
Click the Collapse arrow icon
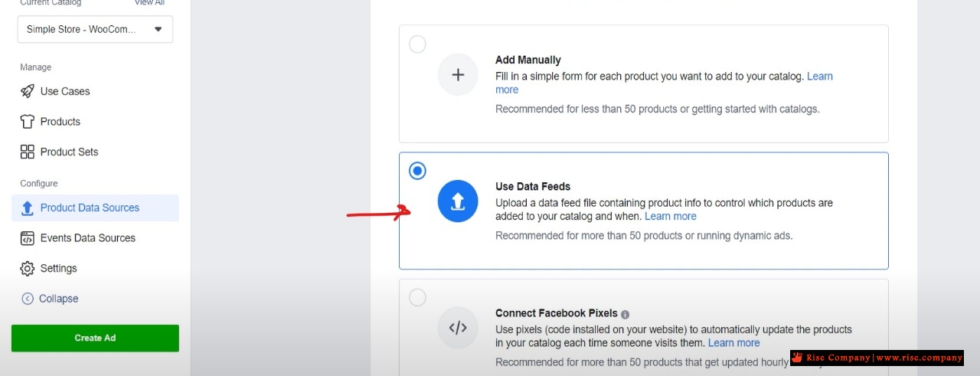point(28,299)
